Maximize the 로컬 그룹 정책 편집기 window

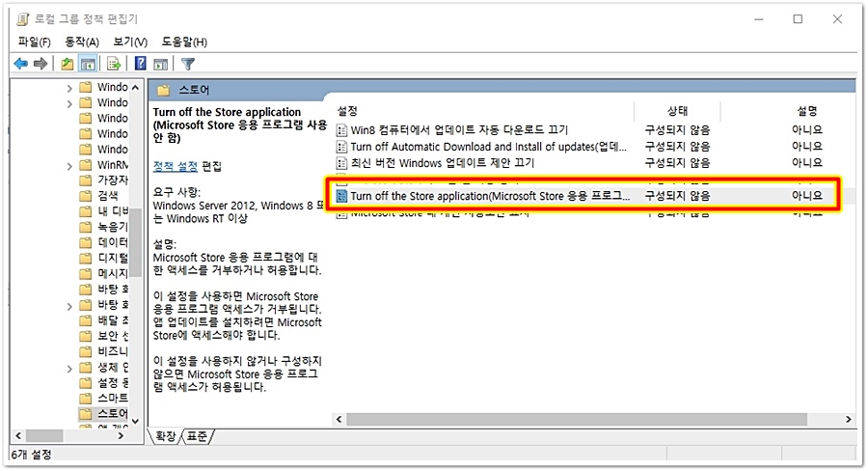click(798, 19)
